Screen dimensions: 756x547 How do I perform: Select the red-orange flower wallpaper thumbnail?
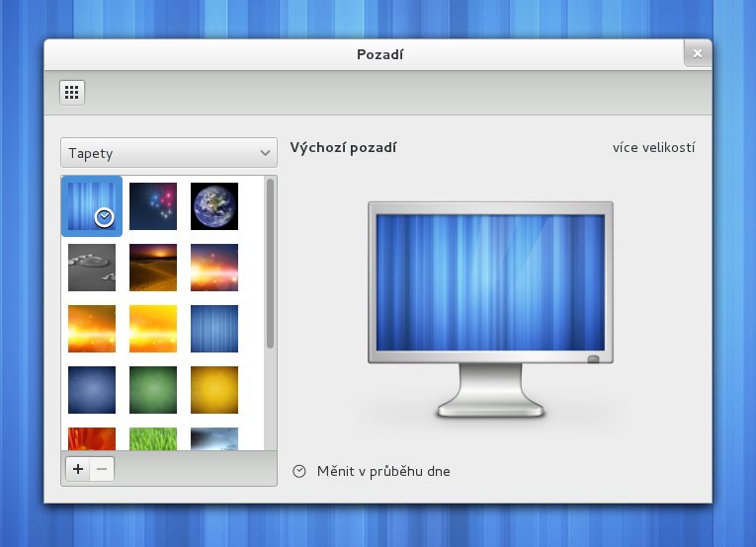coord(92,439)
